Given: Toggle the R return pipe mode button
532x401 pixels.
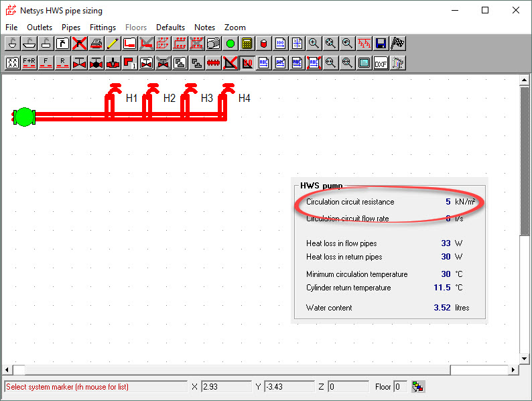Looking at the screenshot, I should (63, 63).
